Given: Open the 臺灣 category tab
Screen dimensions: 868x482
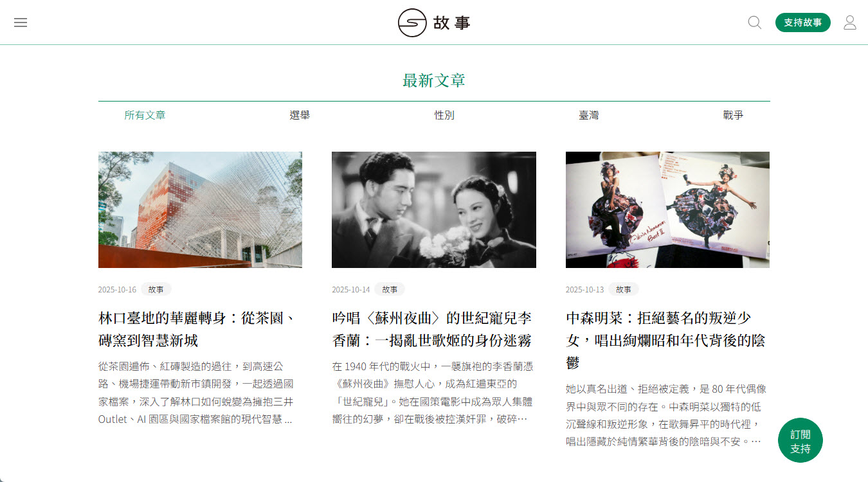Looking at the screenshot, I should (589, 115).
